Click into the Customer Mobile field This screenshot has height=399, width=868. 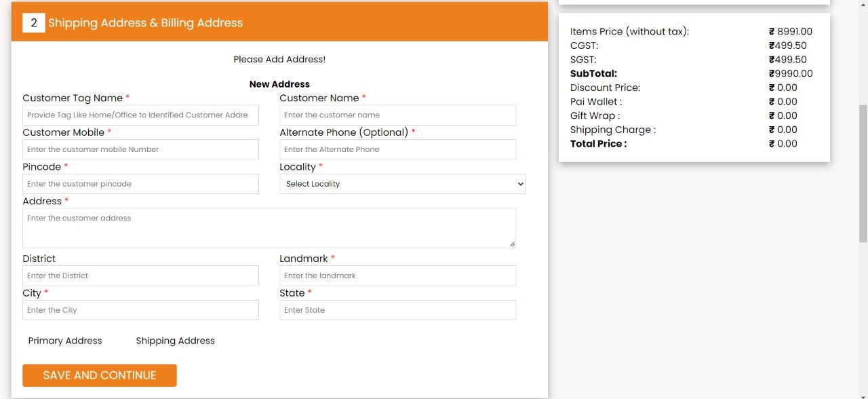tap(140, 149)
